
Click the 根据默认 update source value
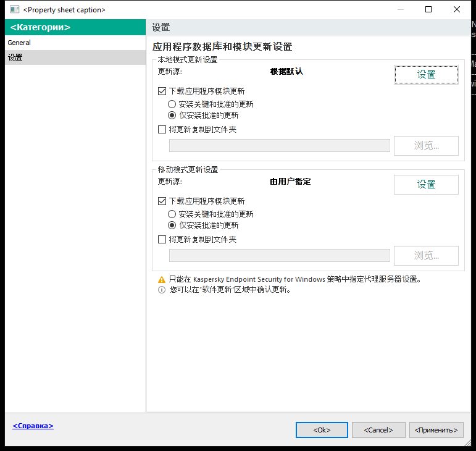pos(286,72)
